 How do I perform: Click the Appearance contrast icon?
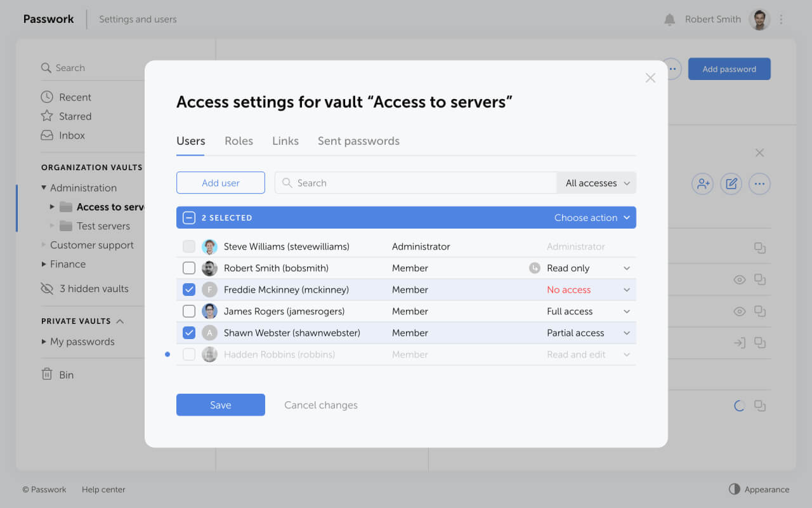point(735,489)
